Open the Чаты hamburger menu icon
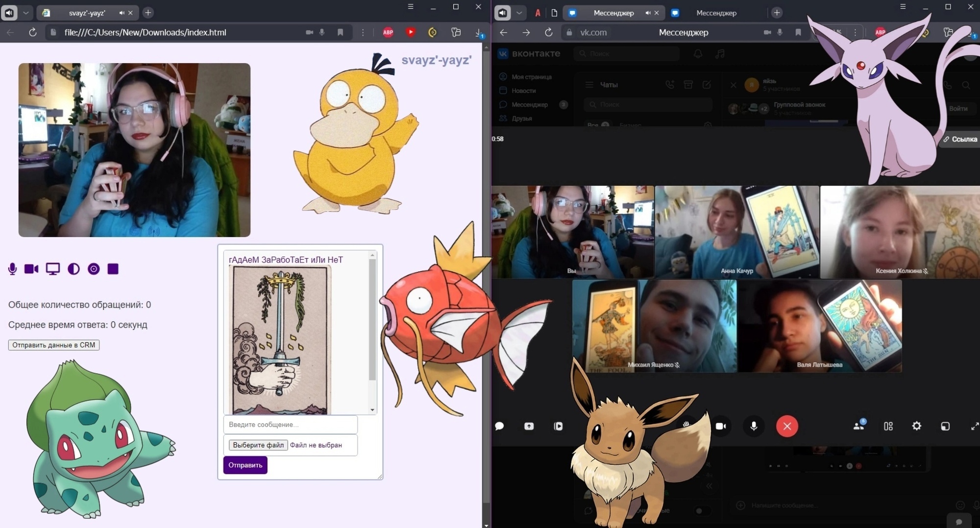Image resolution: width=980 pixels, height=528 pixels. [x=589, y=85]
